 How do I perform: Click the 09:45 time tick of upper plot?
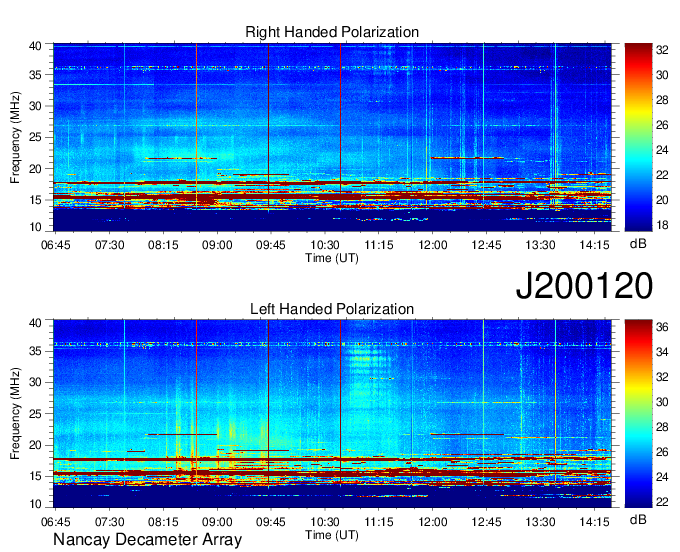coord(271,245)
